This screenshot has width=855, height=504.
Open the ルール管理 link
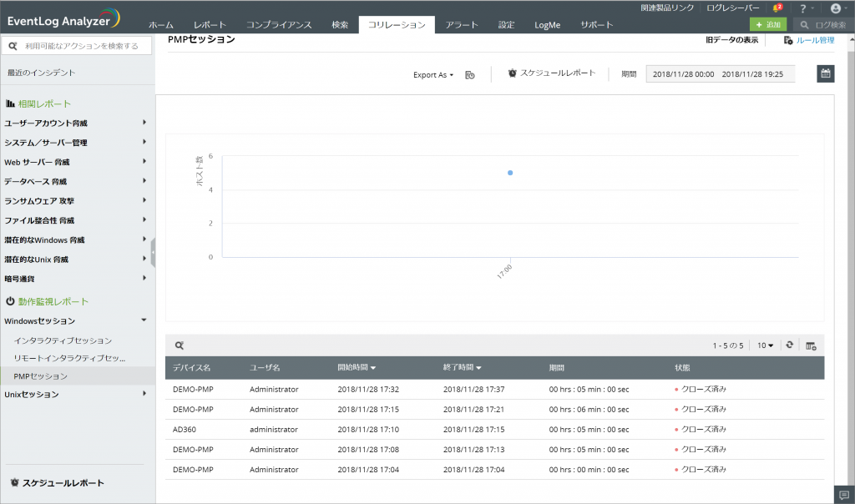tap(808, 39)
